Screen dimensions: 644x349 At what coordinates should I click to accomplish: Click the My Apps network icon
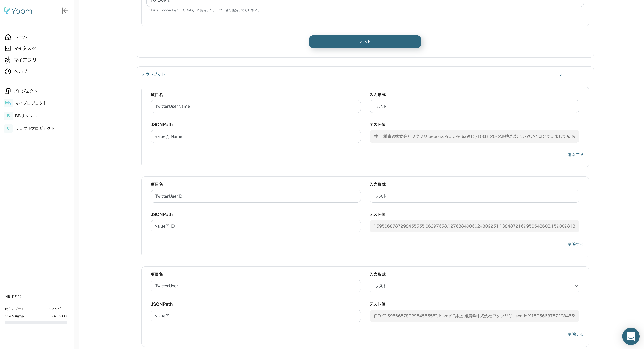click(x=8, y=60)
